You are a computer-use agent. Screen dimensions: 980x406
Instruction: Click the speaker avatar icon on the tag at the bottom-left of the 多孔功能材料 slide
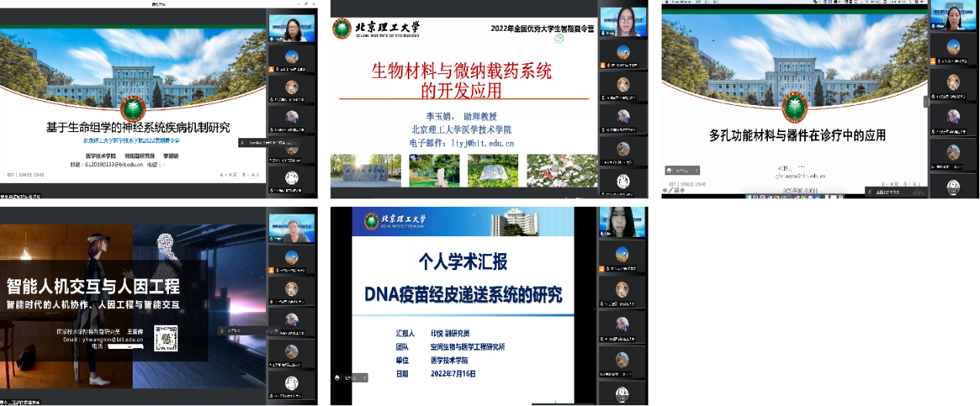pyautogui.click(x=668, y=170)
